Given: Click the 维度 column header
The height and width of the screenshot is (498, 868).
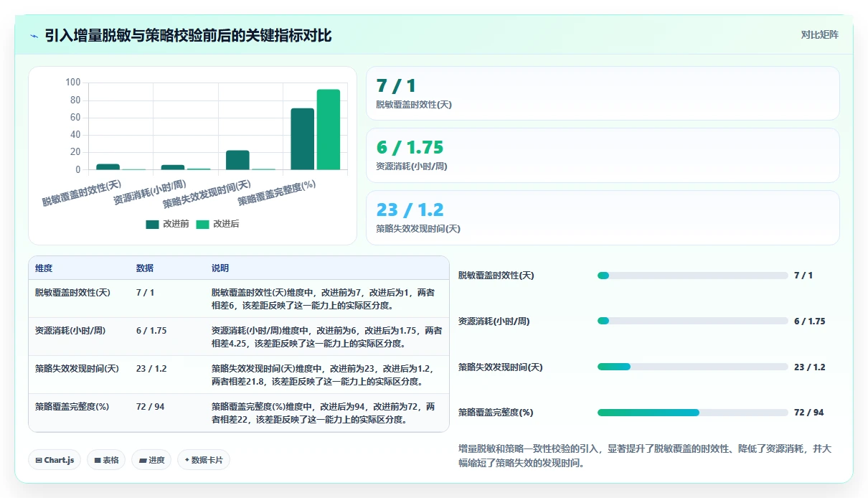Looking at the screenshot, I should (44, 268).
